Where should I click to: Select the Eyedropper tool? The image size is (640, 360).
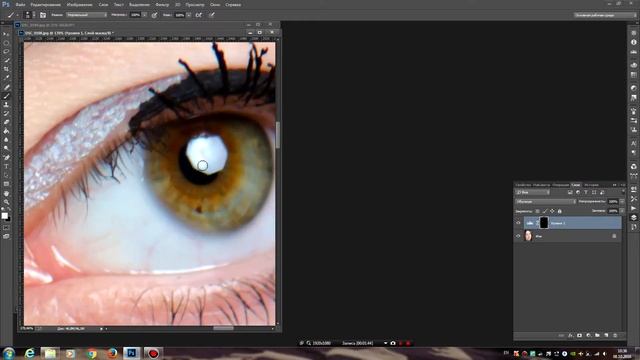click(x=6, y=78)
